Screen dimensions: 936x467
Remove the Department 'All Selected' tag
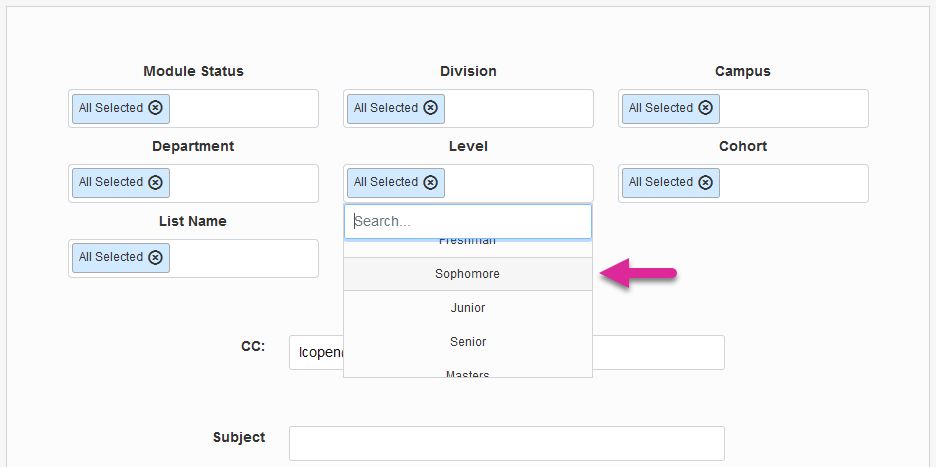(155, 182)
